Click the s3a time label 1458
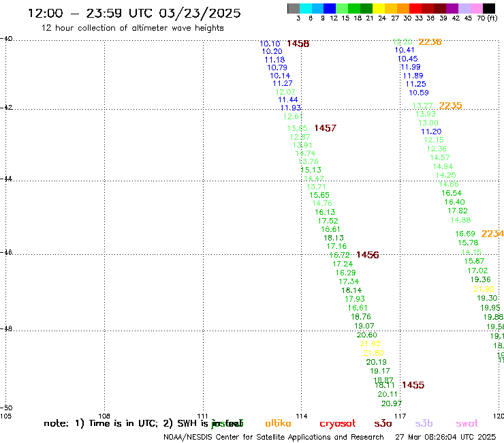Screen dimensions: 504x443 tap(298, 44)
